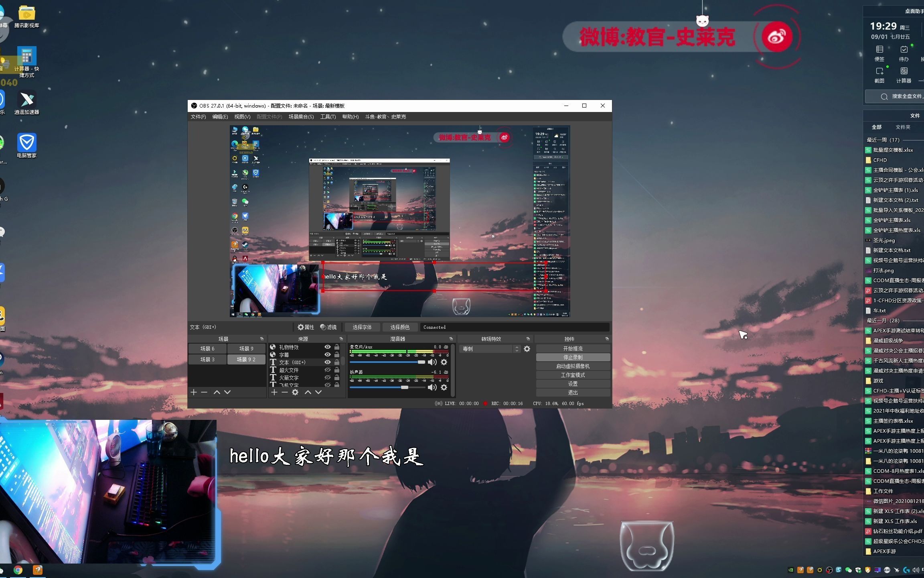
Task: Open the 场景集合(S) menu
Action: click(301, 117)
